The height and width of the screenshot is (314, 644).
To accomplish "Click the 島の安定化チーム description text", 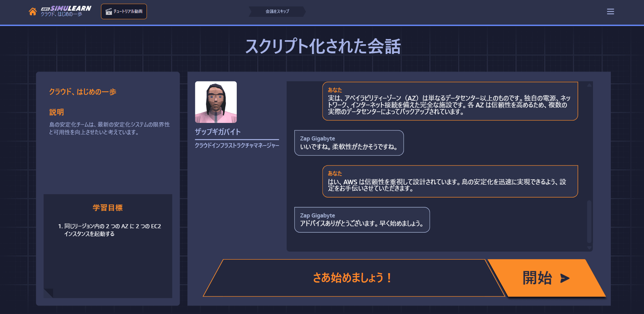I will [109, 128].
